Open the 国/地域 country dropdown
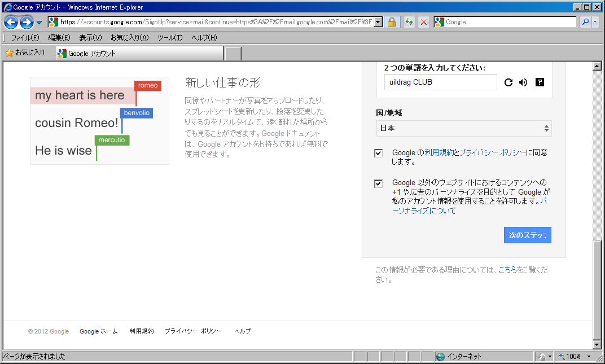Viewport: 605px width, 364px height. click(464, 128)
